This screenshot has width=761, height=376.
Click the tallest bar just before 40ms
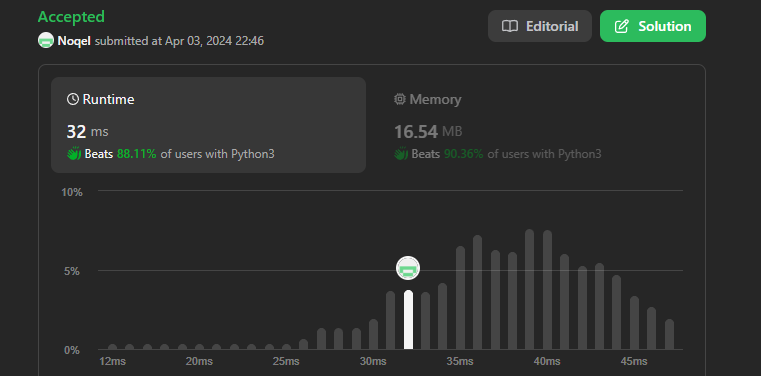529,290
